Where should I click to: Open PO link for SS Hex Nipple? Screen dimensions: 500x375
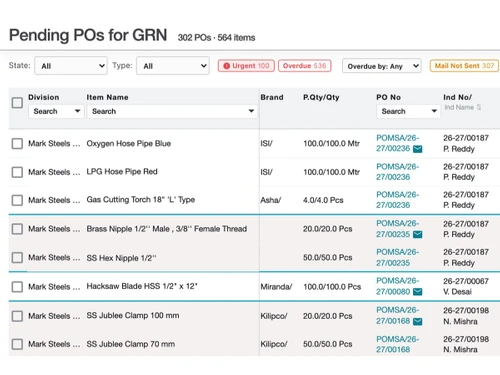click(397, 258)
